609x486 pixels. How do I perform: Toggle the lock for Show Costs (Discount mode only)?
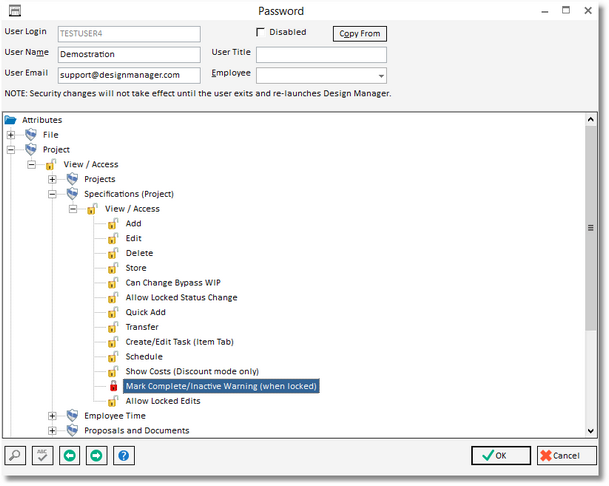pyautogui.click(x=113, y=371)
